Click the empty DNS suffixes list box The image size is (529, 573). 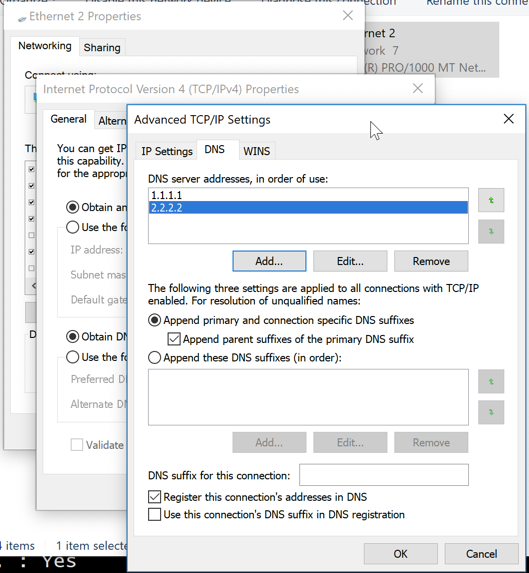point(308,397)
